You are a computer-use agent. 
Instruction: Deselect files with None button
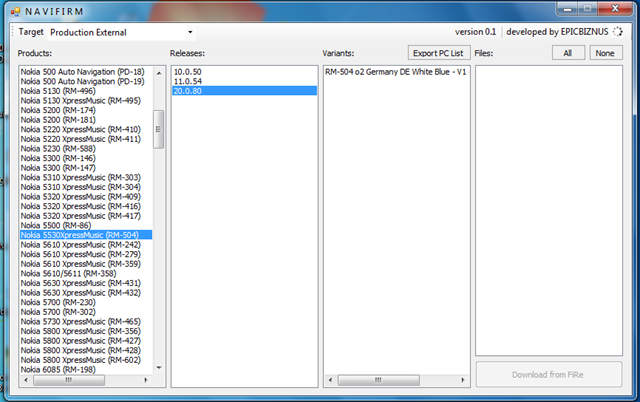coord(605,53)
